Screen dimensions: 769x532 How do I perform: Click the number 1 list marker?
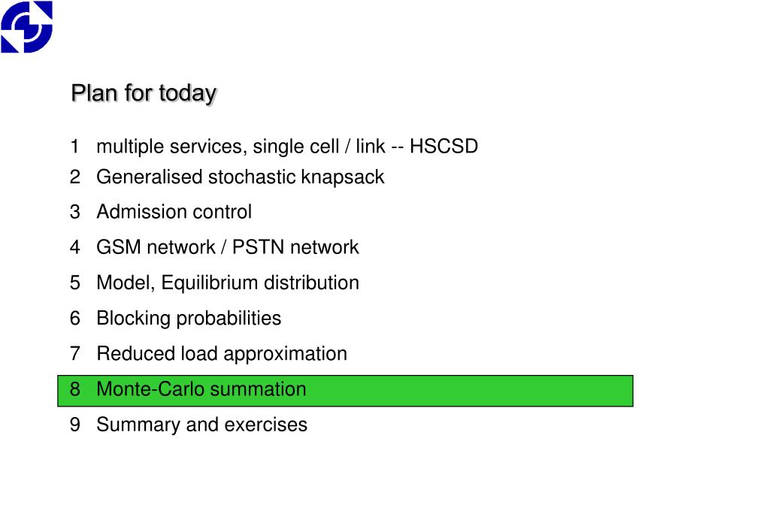click(x=74, y=147)
